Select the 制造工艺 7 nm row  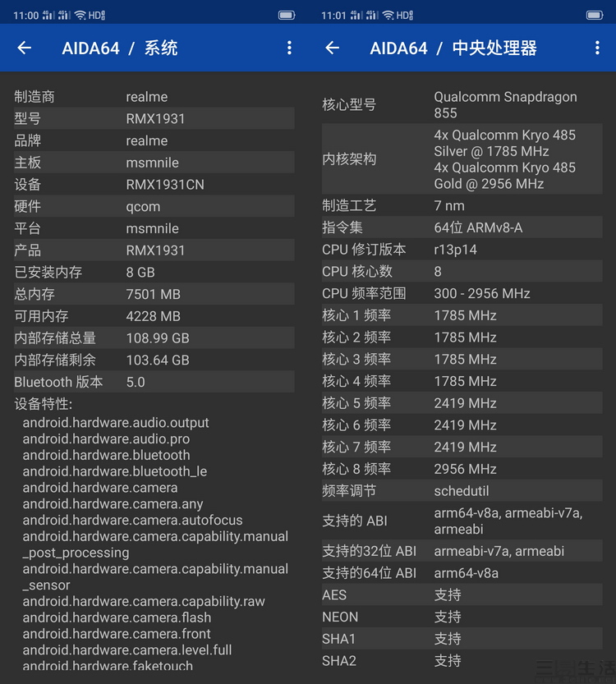tap(462, 205)
